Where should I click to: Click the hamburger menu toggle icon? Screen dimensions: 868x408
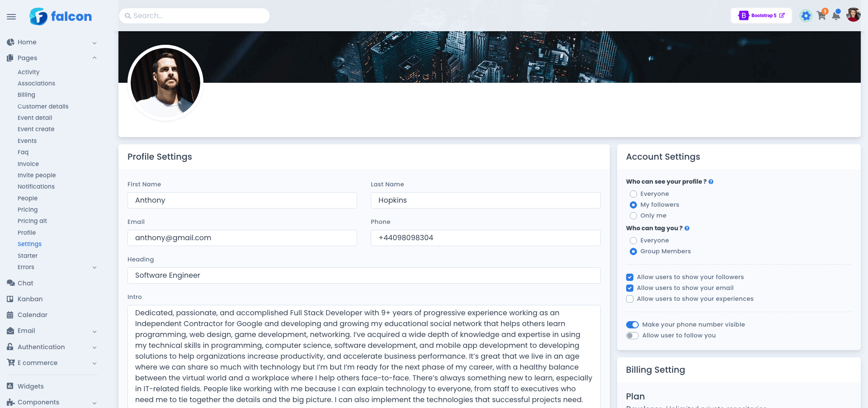click(11, 17)
